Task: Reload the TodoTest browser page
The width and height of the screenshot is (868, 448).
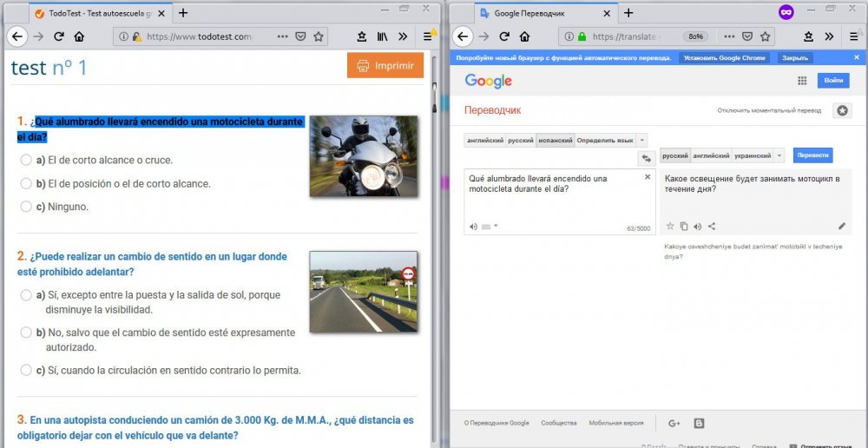Action: [x=59, y=37]
